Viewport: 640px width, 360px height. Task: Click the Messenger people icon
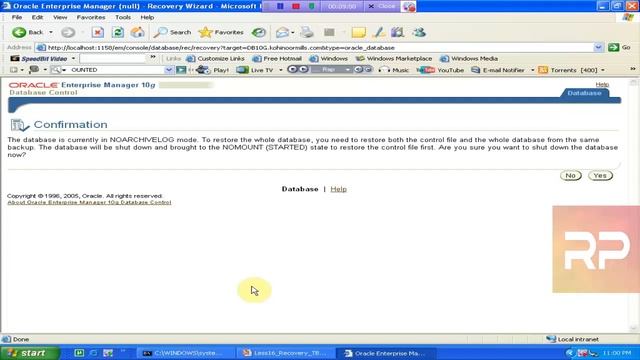coord(419,32)
